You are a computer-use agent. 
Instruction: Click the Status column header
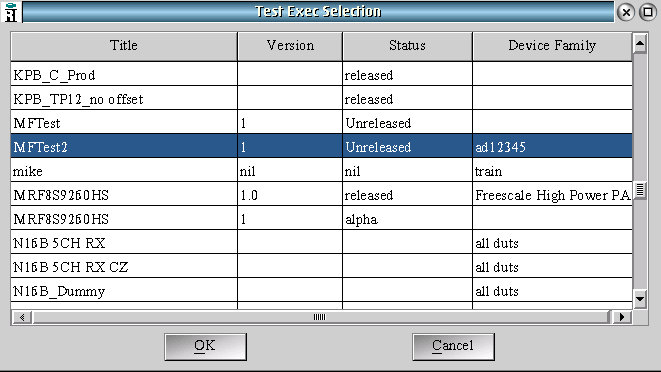coord(407,46)
